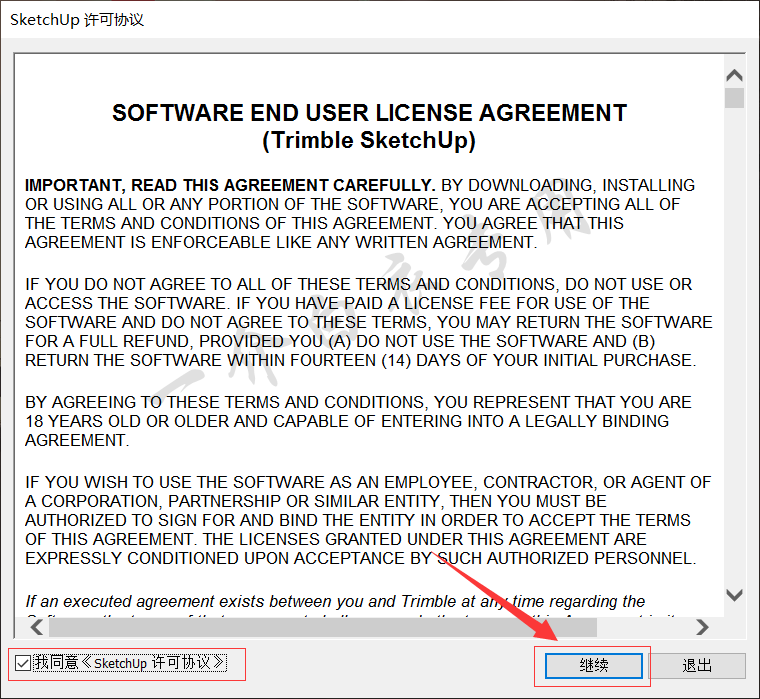Screen dimensions: 760x699
Task: Click the SOFTWARE END USER LICENSE AGREEMENT heading
Action: pos(369,113)
